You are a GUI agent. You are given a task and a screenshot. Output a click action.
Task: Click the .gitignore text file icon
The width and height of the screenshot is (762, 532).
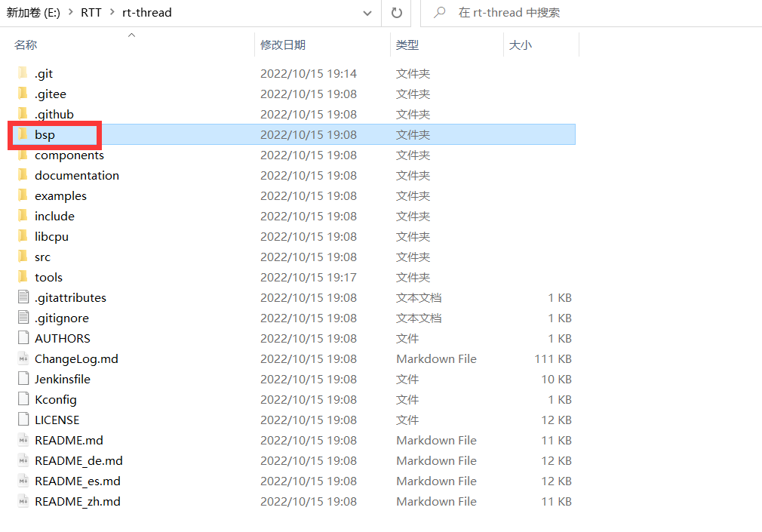pos(23,318)
